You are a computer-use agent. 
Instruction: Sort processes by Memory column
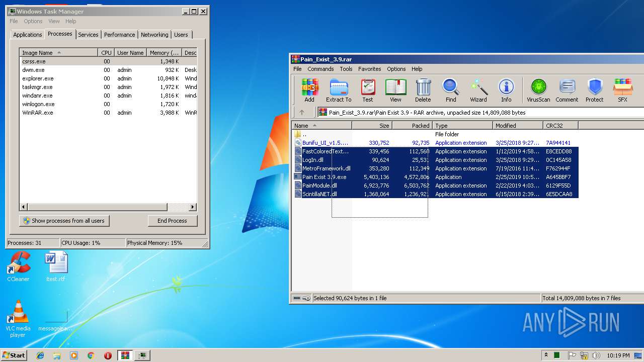pos(165,53)
